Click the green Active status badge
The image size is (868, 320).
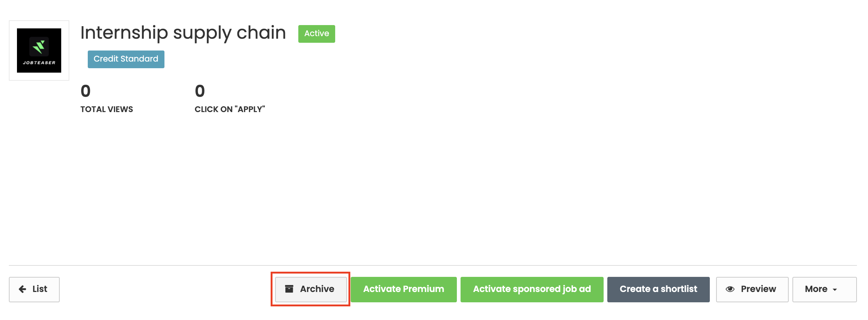tap(316, 34)
